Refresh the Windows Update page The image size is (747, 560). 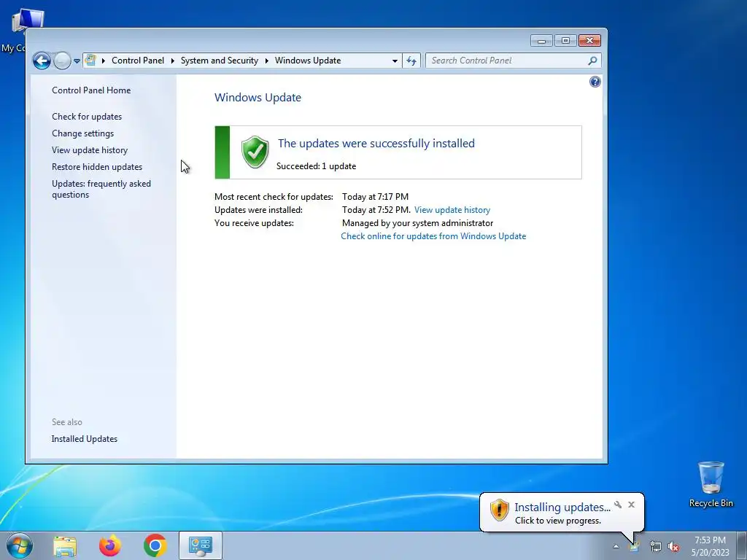coord(411,61)
